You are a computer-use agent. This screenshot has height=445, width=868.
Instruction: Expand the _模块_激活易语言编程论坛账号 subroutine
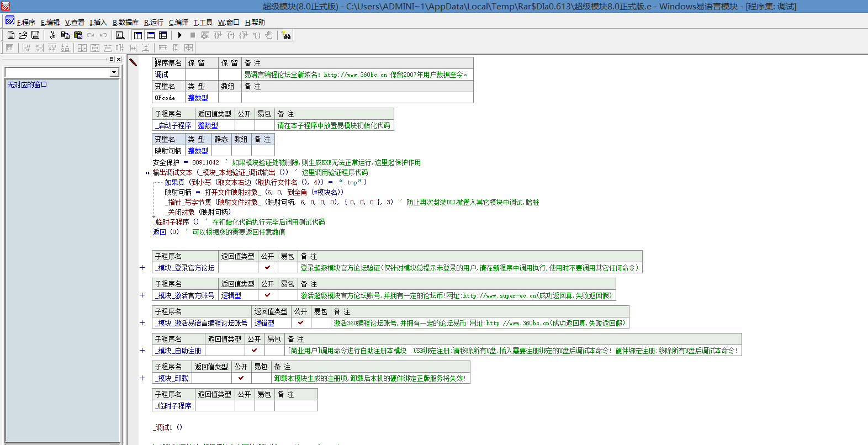tap(142, 323)
